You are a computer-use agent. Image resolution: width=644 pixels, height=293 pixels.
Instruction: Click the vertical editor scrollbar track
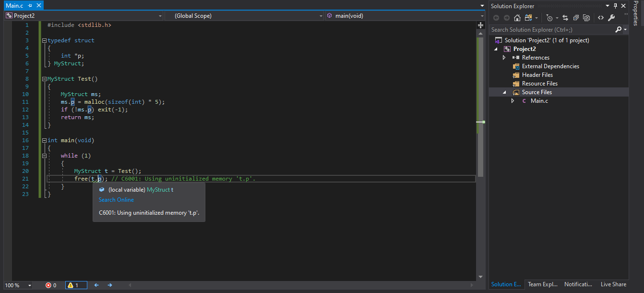[480, 154]
